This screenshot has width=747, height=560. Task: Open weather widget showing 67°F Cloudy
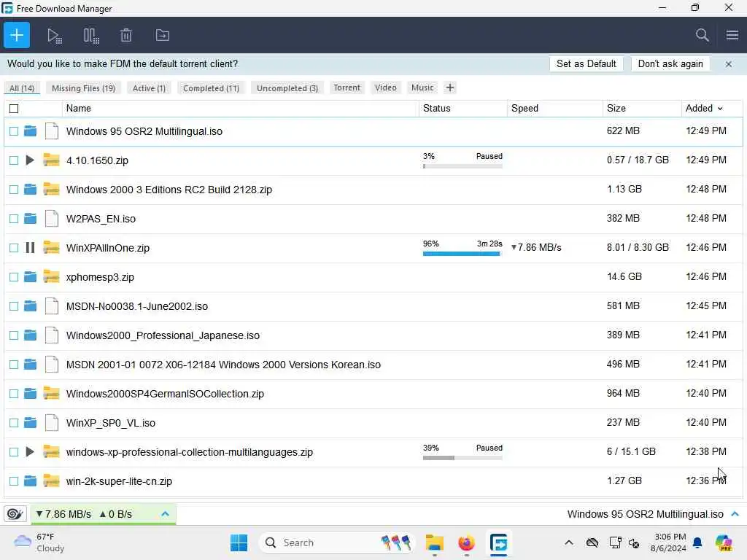(x=39, y=542)
